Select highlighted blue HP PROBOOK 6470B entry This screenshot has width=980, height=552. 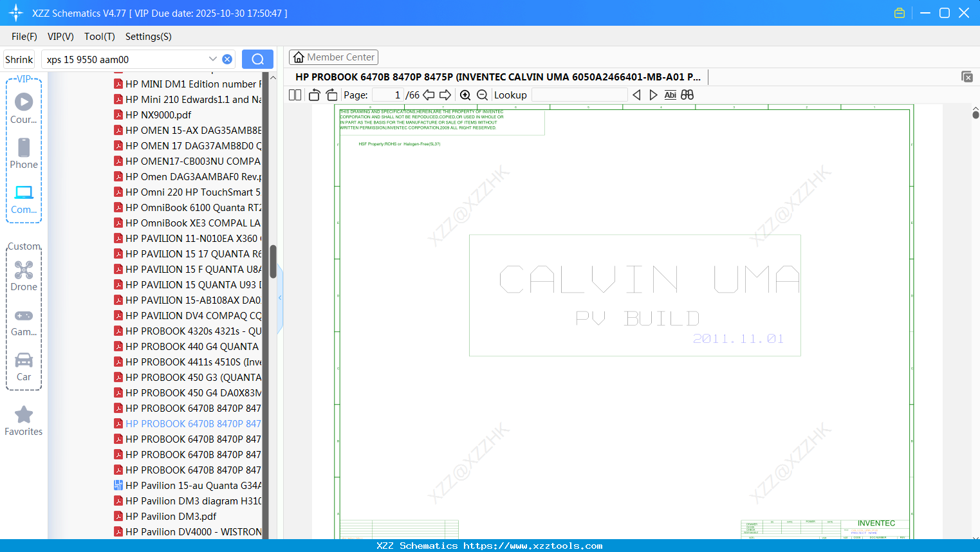[187, 423]
